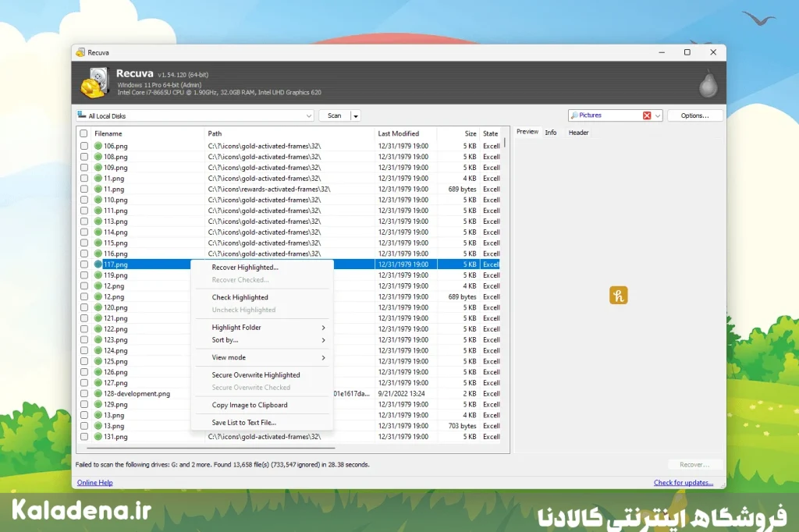
Task: Click the green state dot for 120.png
Action: pos(98,307)
